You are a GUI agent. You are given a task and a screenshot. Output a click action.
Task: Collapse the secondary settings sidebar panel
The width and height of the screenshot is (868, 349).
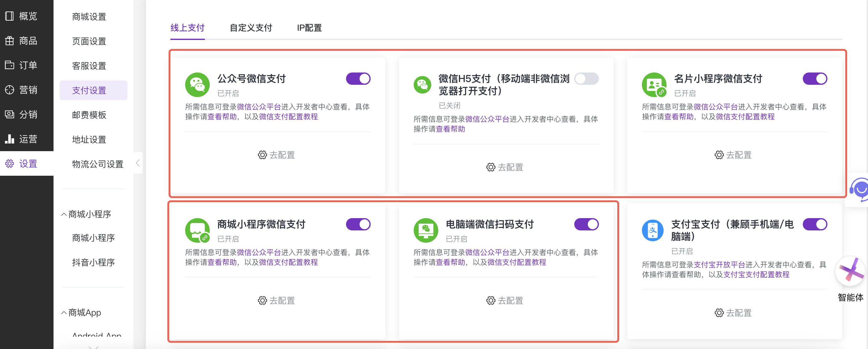[x=138, y=163]
